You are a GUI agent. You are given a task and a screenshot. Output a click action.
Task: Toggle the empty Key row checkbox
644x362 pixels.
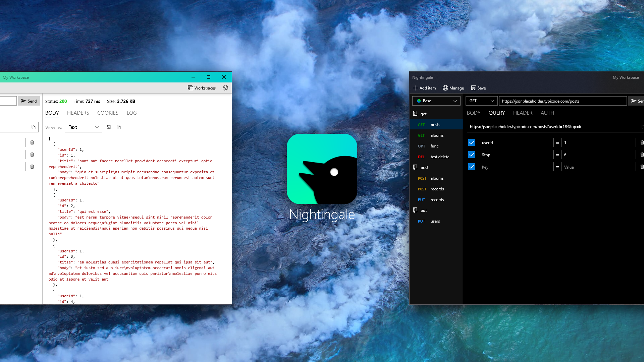point(471,167)
